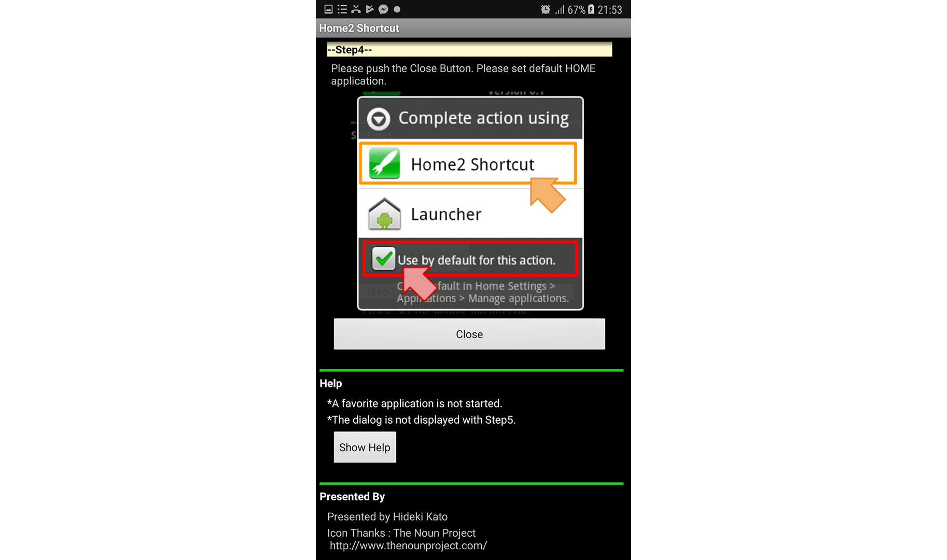Tap the image notification icon in status bar

(328, 9)
